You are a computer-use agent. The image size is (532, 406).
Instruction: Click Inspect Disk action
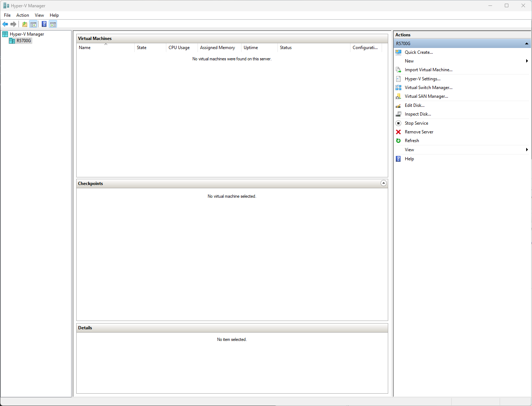point(418,114)
